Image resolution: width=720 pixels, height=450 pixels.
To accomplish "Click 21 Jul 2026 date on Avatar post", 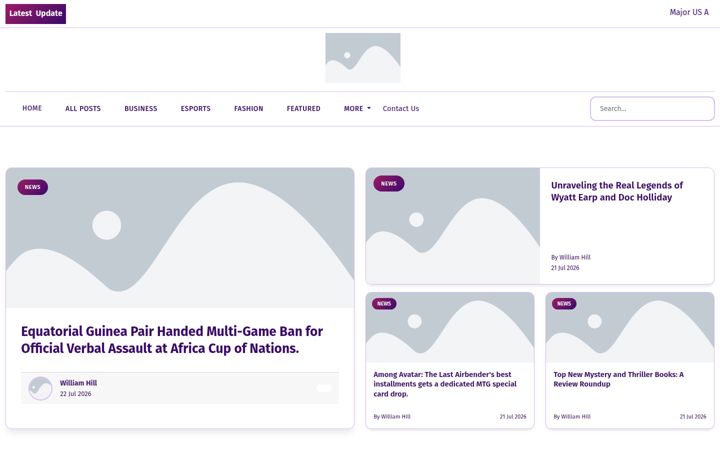I will tap(513, 417).
